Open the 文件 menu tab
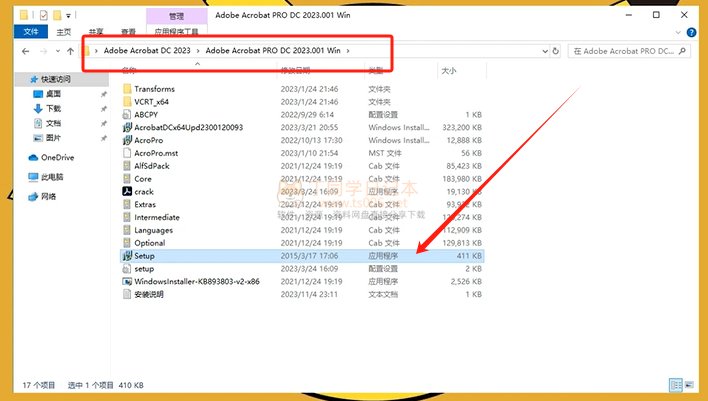Screen dimensions: 708x401 pos(31,32)
